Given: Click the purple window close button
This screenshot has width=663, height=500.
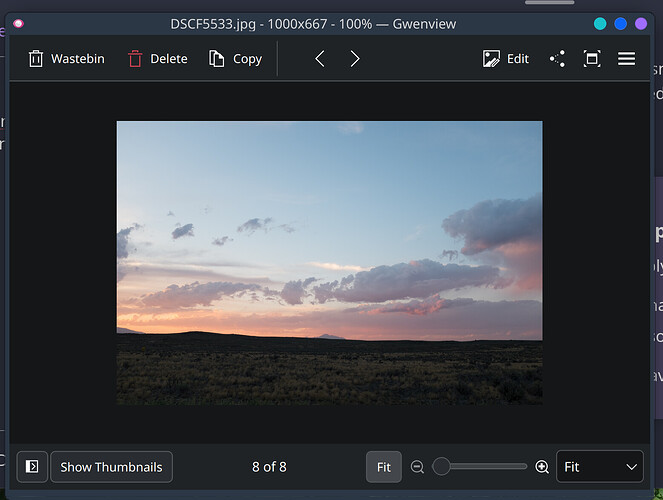Looking at the screenshot, I should 641,24.
